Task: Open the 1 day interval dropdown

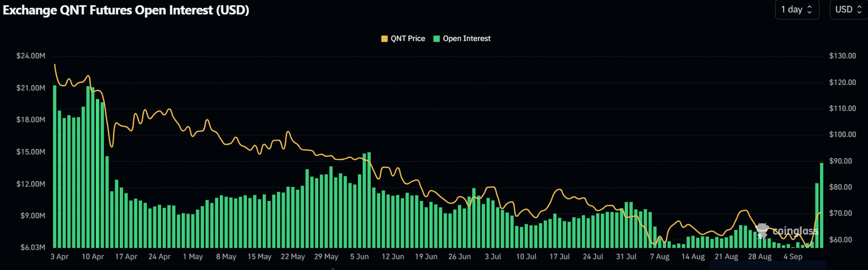Action: pyautogui.click(x=797, y=10)
